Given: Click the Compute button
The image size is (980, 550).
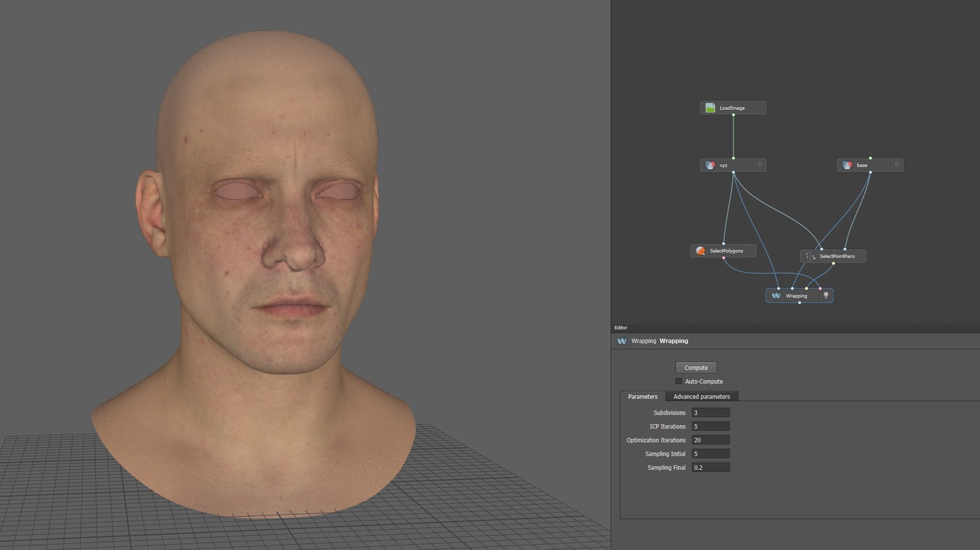Looking at the screenshot, I should coord(696,368).
